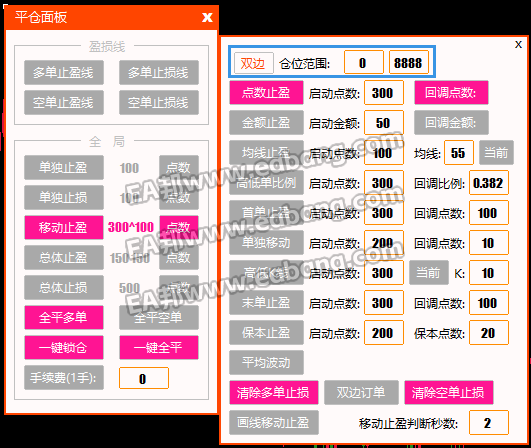Close the settings panel with the X
The height and width of the screenshot is (448, 531).
pyautogui.click(x=518, y=44)
